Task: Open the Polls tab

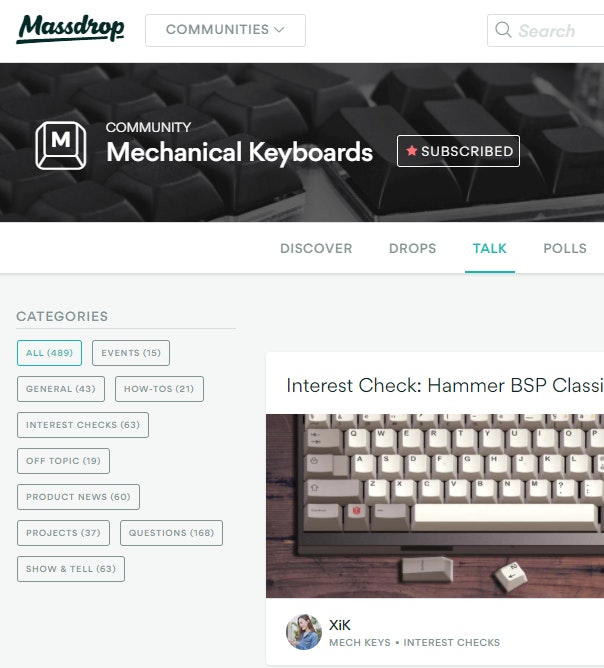Action: coord(565,248)
